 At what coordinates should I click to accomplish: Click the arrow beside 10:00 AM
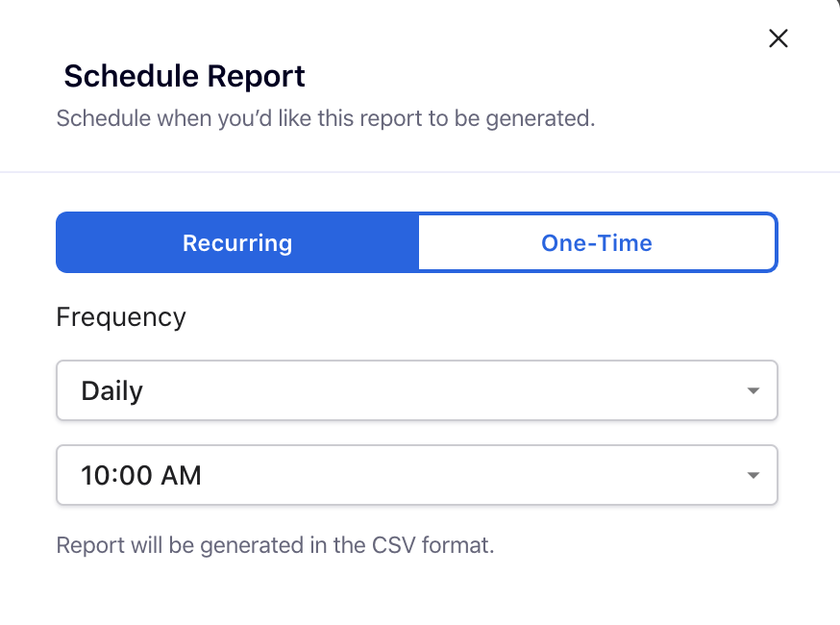[x=753, y=476]
